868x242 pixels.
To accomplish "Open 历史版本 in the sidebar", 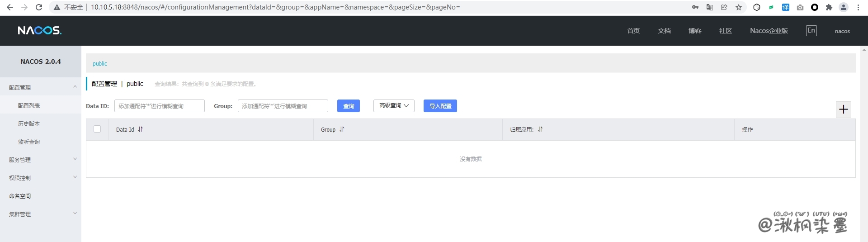I will click(29, 123).
